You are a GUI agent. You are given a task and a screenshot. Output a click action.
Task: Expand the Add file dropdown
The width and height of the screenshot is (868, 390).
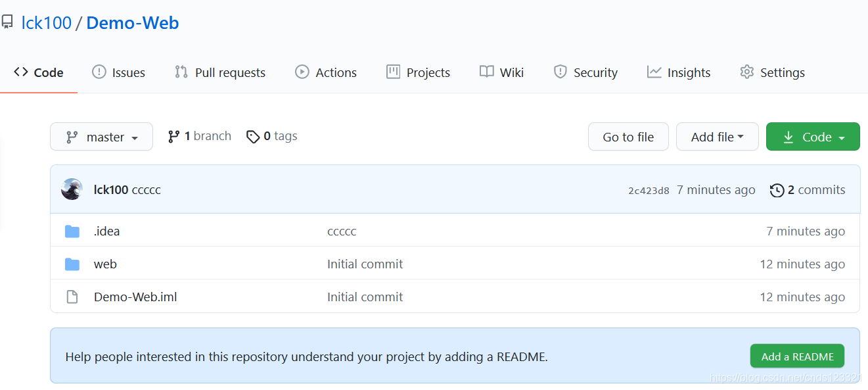click(717, 137)
